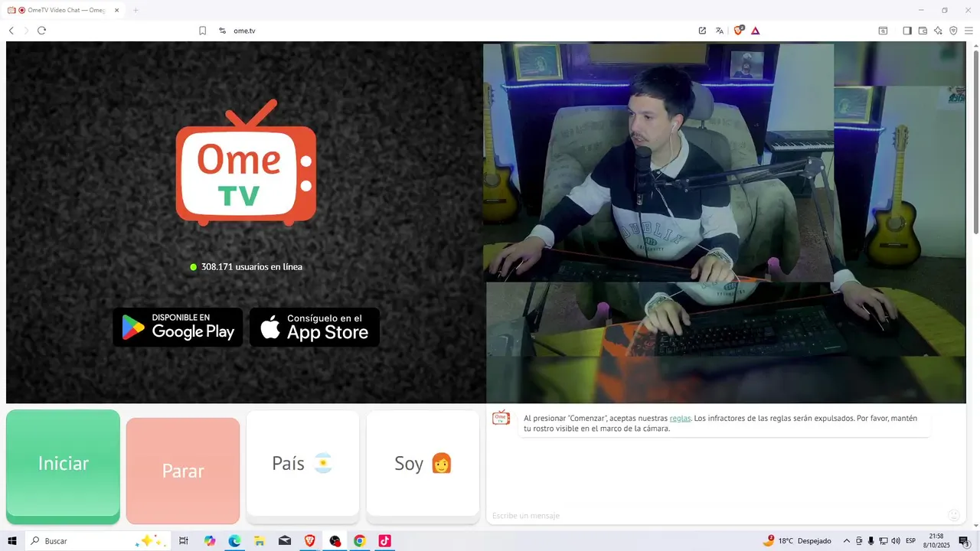Viewport: 980px width, 551px height.
Task: Open the network tray icon
Action: (883, 541)
